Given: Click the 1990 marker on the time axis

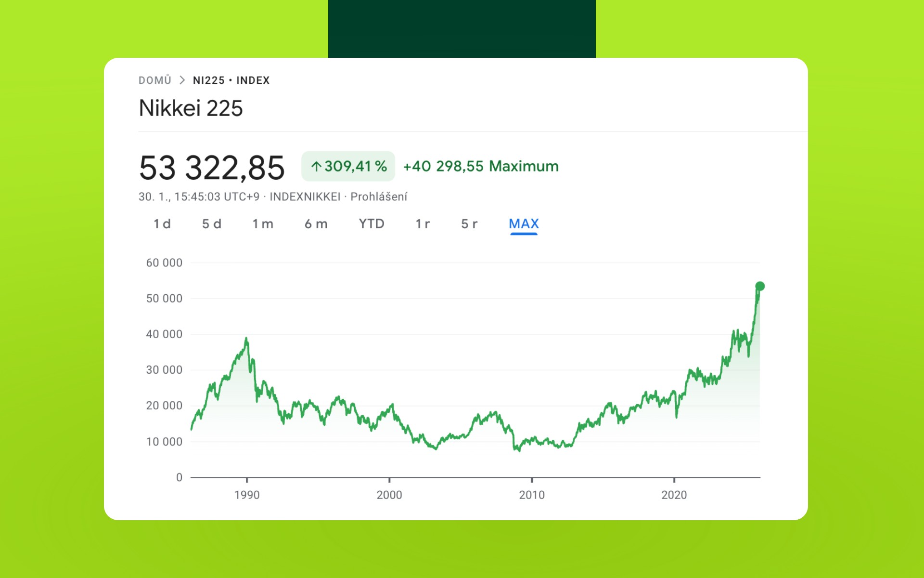Looking at the screenshot, I should pyautogui.click(x=247, y=495).
